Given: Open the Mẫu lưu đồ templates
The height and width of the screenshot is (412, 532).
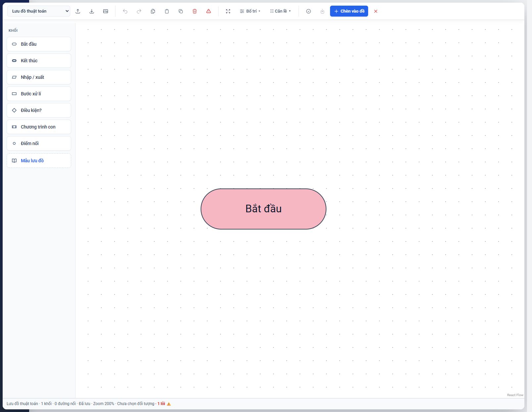Looking at the screenshot, I should point(39,161).
